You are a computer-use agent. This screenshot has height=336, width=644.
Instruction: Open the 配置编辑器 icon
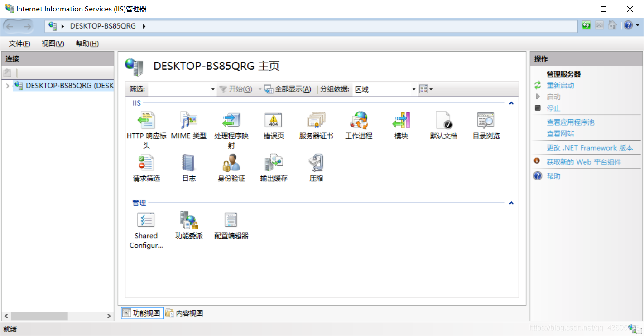pyautogui.click(x=231, y=220)
